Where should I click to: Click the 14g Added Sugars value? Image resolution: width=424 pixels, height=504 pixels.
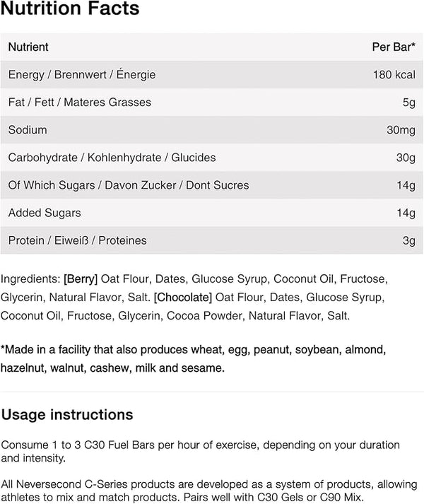[406, 213]
